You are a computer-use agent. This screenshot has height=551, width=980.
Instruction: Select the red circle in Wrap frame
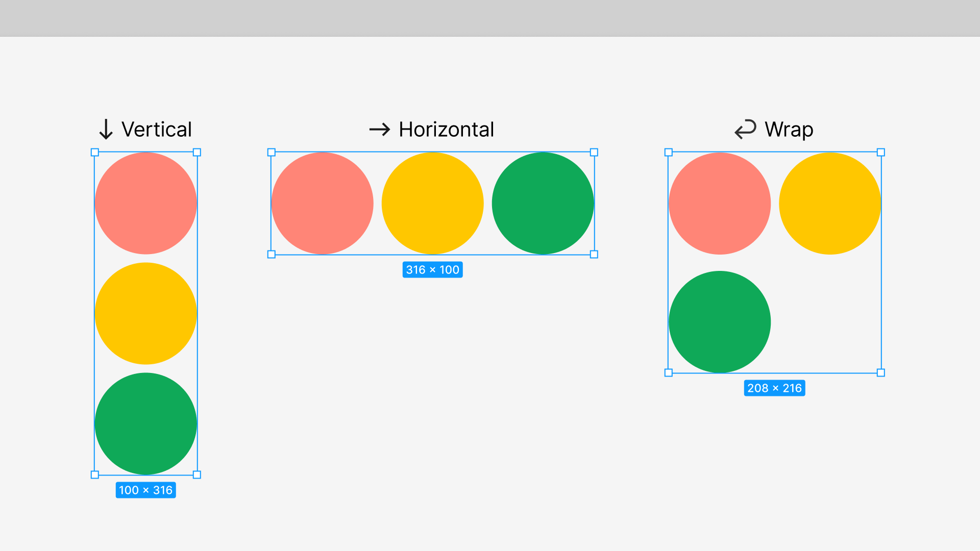(720, 203)
